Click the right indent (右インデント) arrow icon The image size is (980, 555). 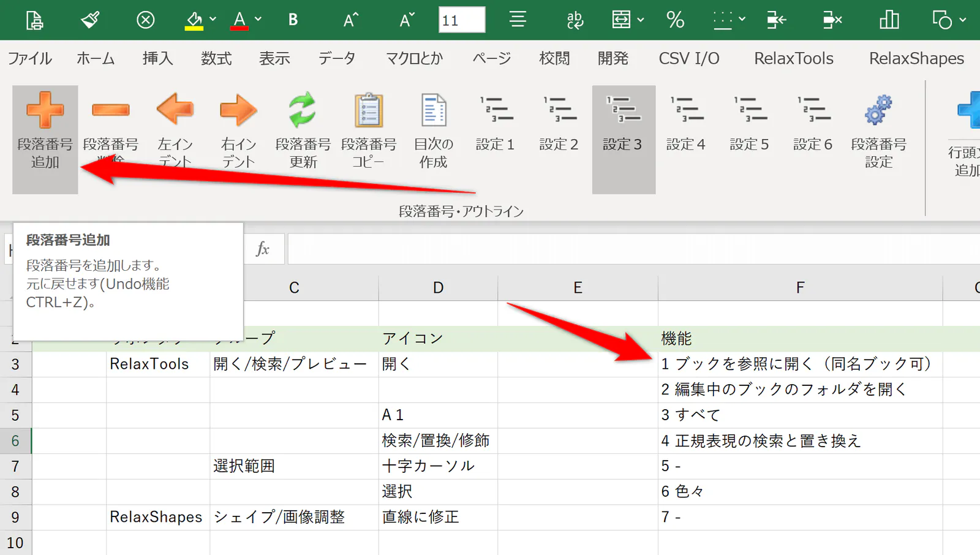pos(238,110)
